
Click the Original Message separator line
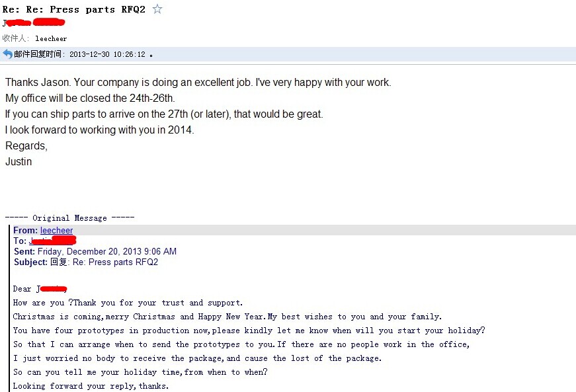coord(70,218)
